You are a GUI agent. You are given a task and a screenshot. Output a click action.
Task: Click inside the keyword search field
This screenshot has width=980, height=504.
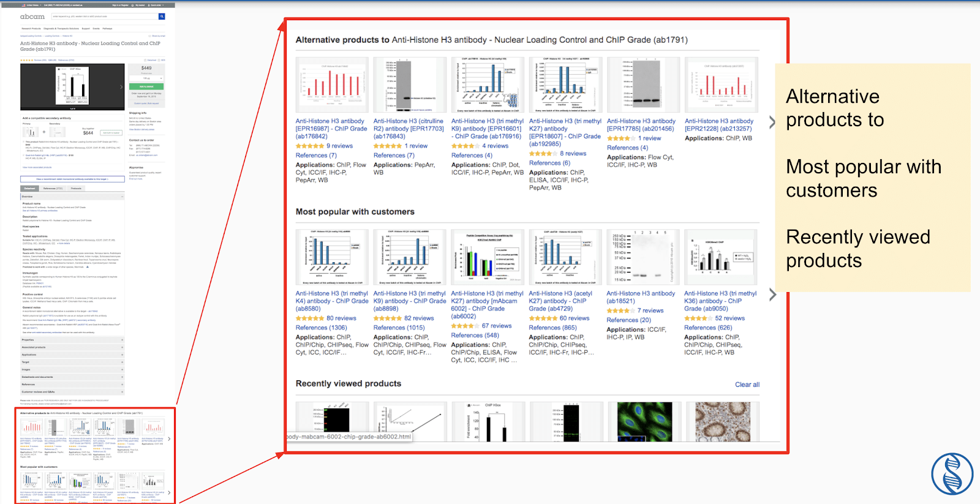pos(104,17)
